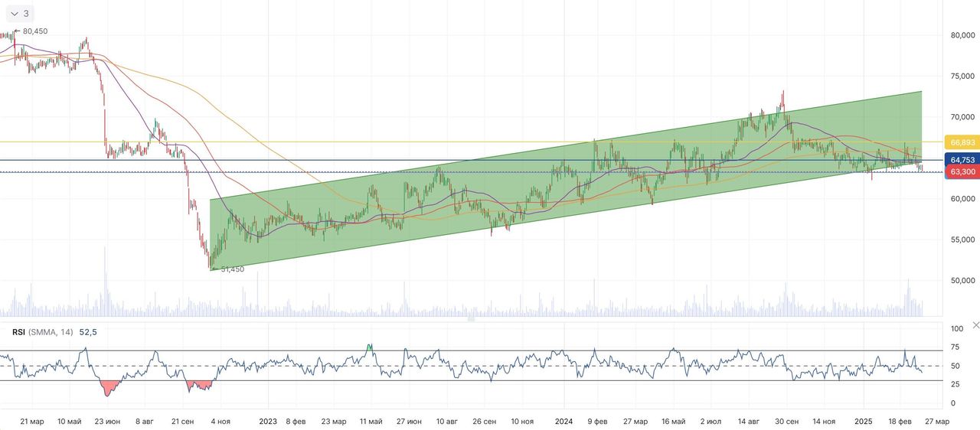Expand the indicators dropdown labeled 3
Image resolution: width=980 pixels, height=430 pixels.
[x=18, y=14]
